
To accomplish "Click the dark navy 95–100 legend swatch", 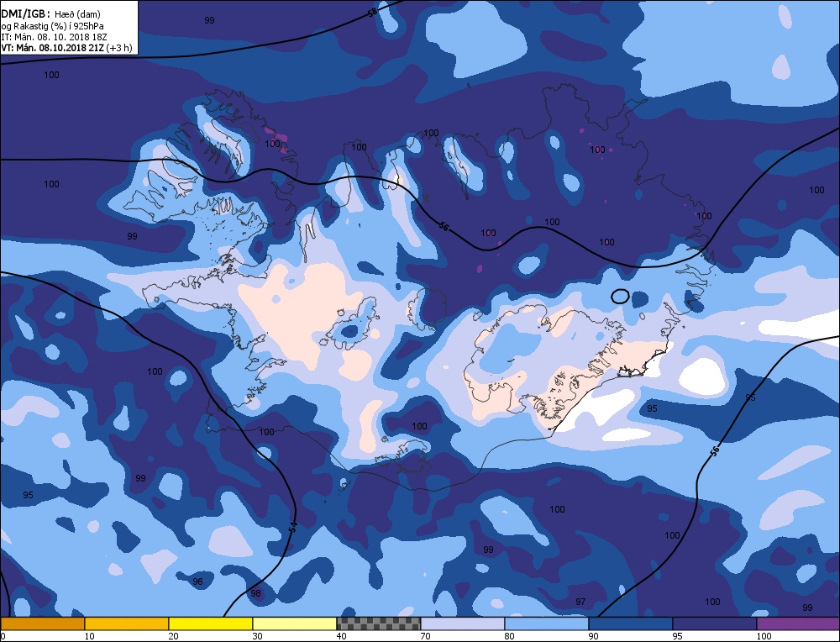I will [715, 624].
